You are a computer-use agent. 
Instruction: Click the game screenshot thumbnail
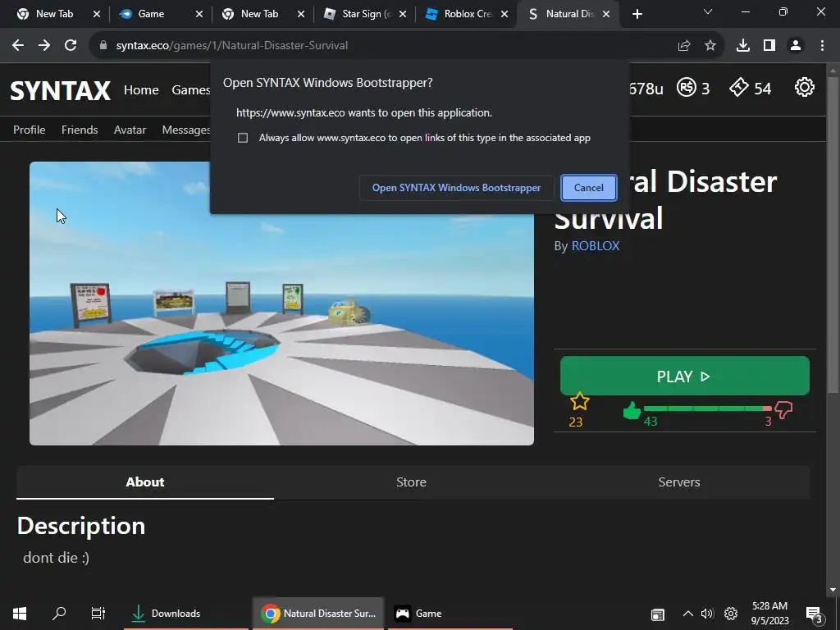[x=282, y=304]
